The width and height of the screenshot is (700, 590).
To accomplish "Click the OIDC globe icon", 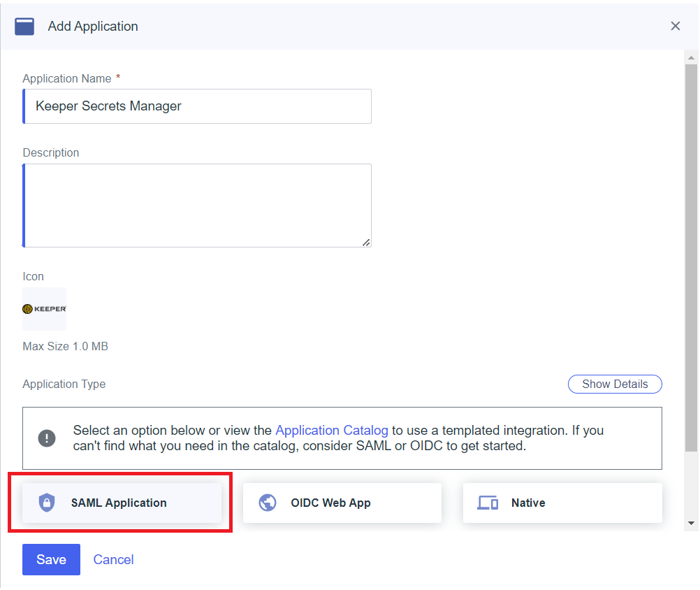I will pyautogui.click(x=268, y=503).
